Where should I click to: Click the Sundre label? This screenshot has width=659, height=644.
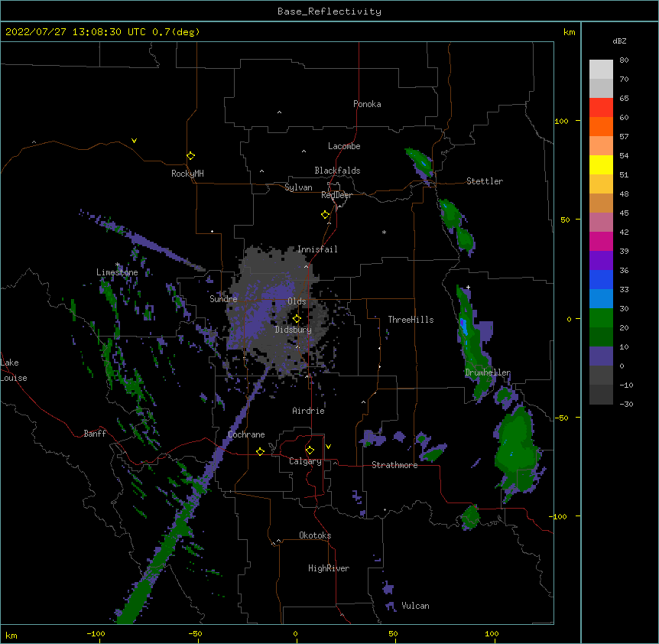(x=223, y=299)
